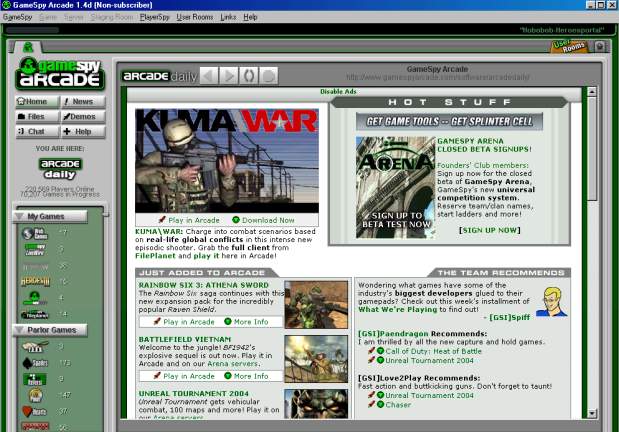This screenshot has height=432, width=619.
Task: Click the Rainbow Six 3 thumbnail
Action: click(316, 304)
